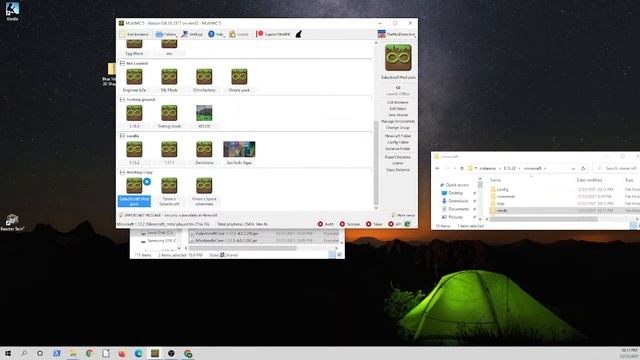Select the My Mods instance

pyautogui.click(x=169, y=80)
